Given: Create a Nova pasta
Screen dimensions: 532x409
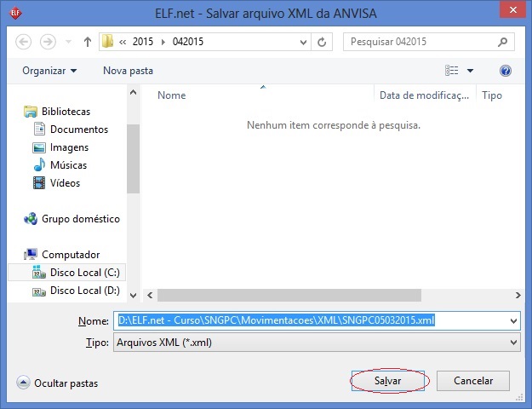Looking at the screenshot, I should (128, 71).
